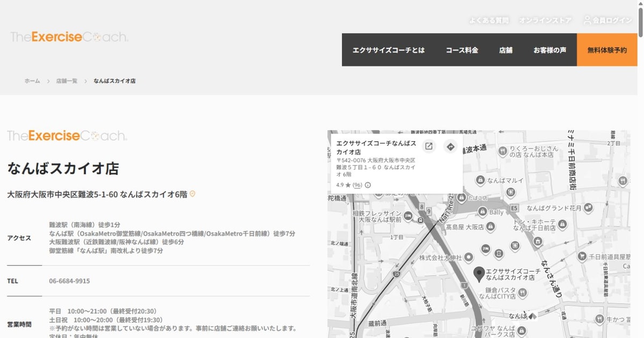Click the なんばマルイ shopping pin on map
Image resolution: width=644 pixels, height=338 pixels.
tap(480, 180)
